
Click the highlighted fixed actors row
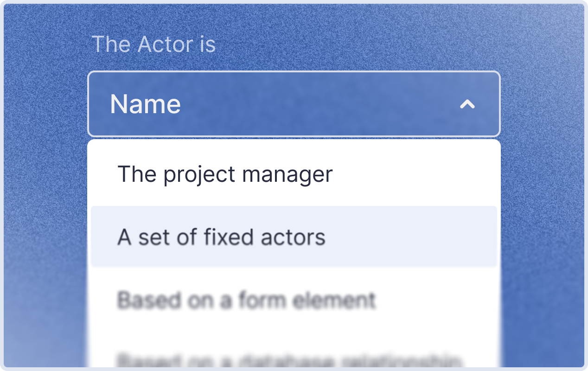click(x=294, y=237)
